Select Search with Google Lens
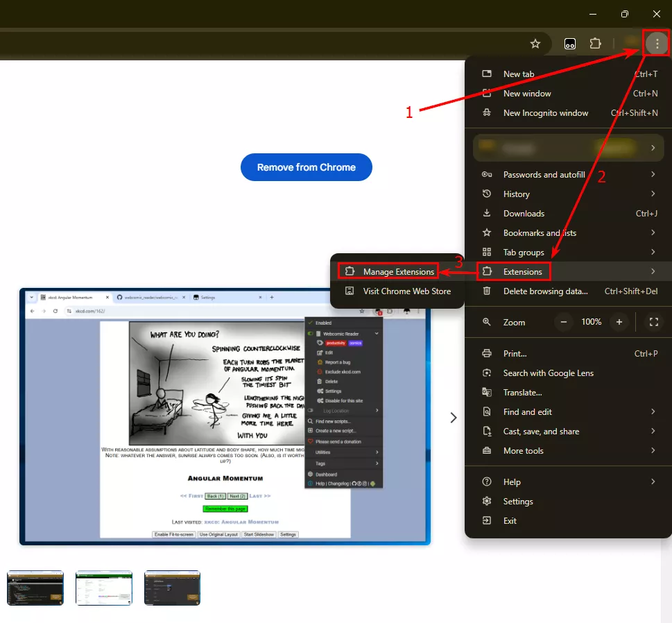Viewport: 672px width, 623px height. 568,373
